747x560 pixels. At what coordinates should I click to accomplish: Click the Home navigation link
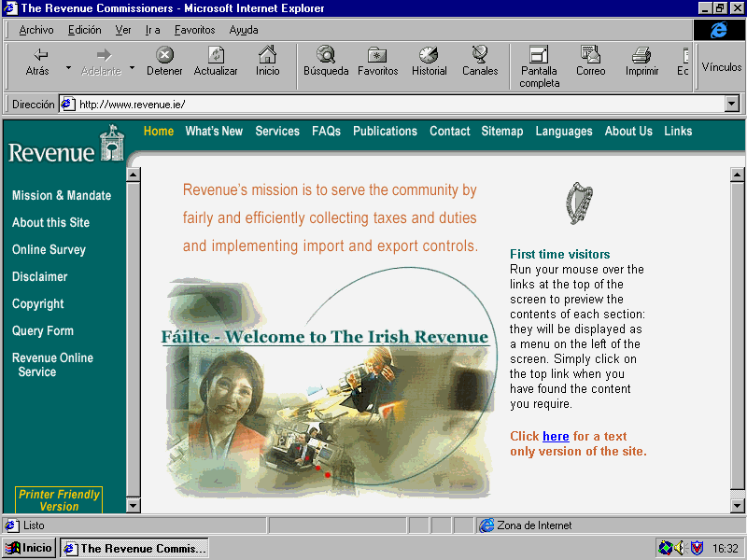pyautogui.click(x=159, y=131)
